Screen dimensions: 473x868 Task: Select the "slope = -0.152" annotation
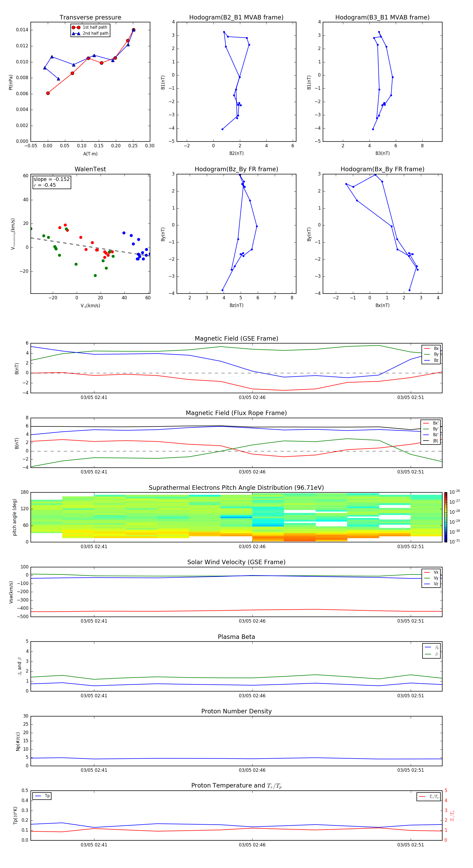(52, 179)
